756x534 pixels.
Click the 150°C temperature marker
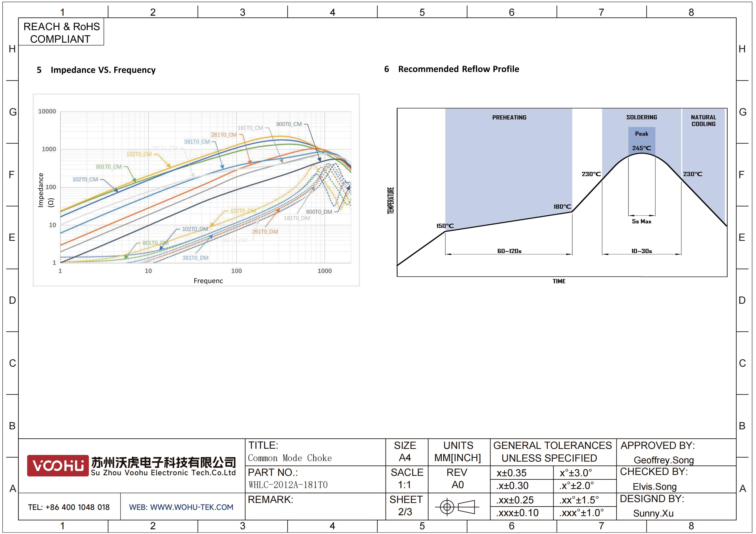445,226
